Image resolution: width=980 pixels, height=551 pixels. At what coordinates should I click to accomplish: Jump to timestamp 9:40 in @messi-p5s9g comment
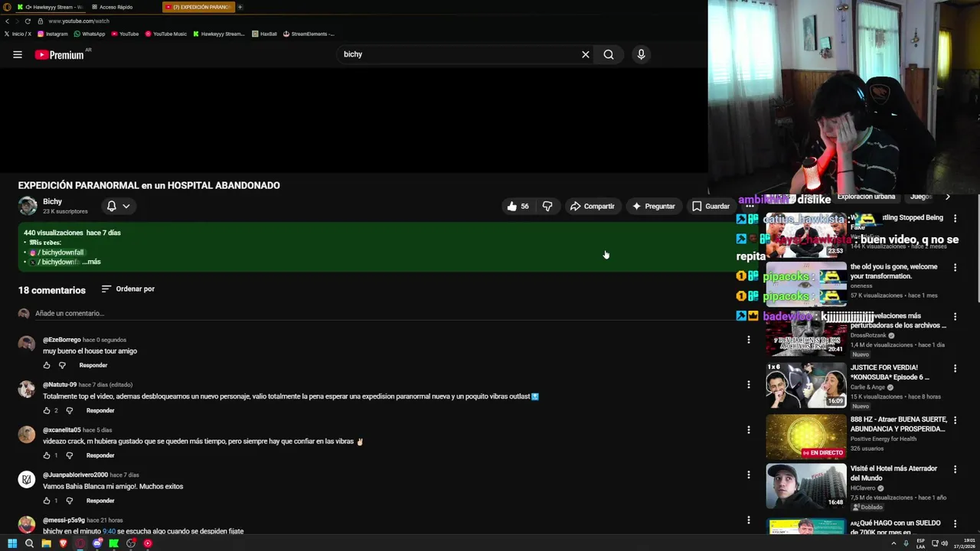tap(109, 531)
